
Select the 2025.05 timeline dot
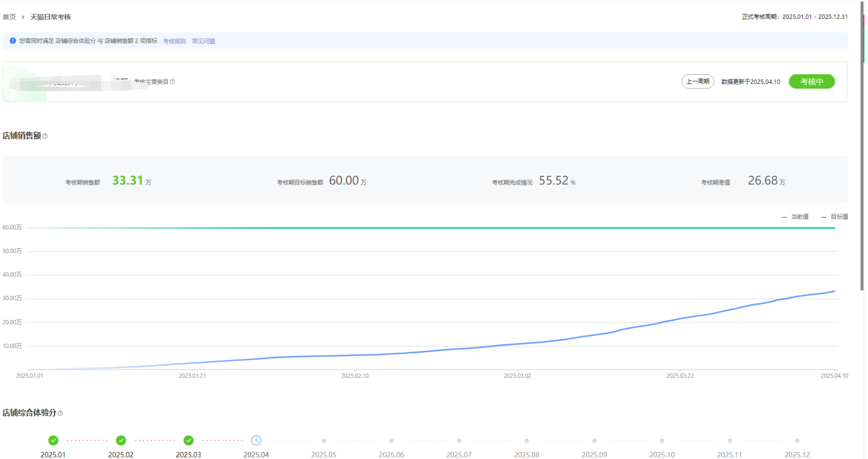pyautogui.click(x=324, y=441)
